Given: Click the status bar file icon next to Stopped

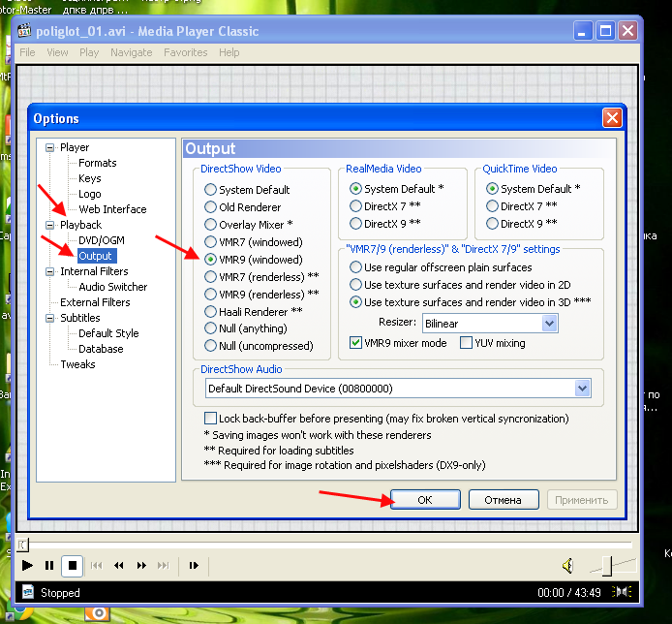Looking at the screenshot, I should click(x=28, y=592).
